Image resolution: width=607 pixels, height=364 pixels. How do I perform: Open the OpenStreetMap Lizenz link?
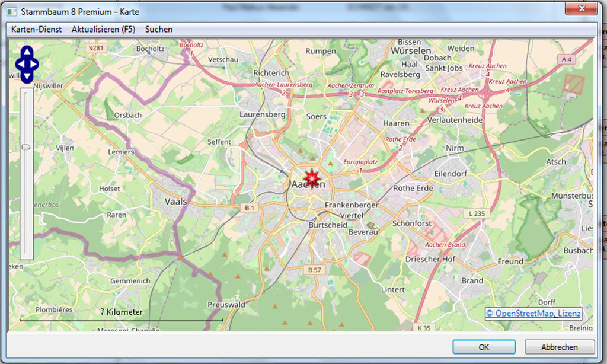[x=533, y=313]
